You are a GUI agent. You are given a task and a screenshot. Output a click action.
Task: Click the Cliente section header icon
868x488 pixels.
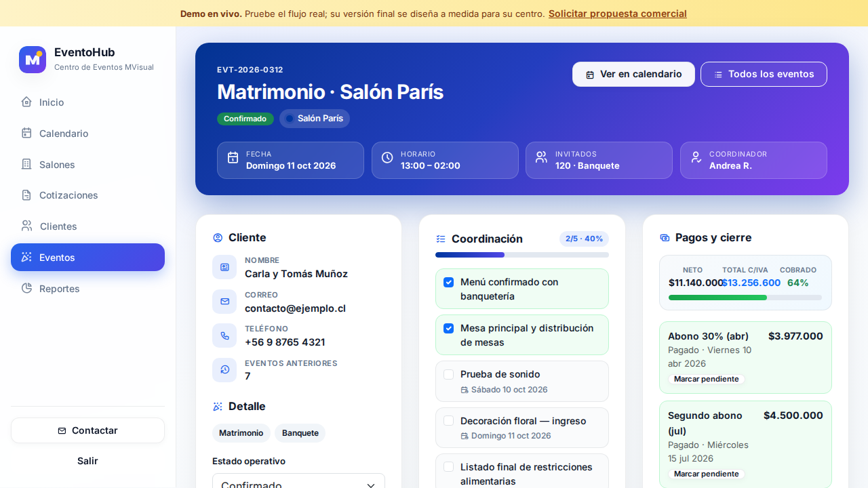pos(218,238)
